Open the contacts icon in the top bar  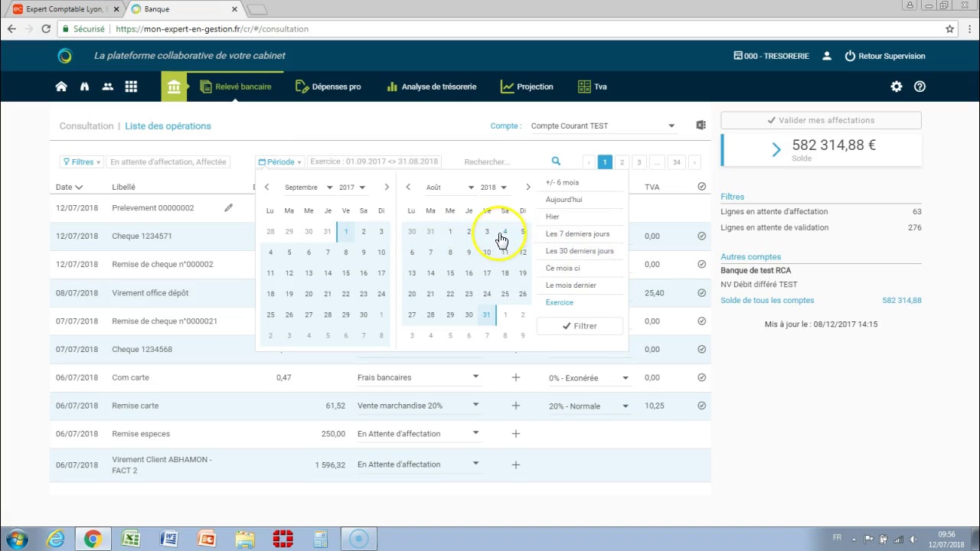coord(107,86)
